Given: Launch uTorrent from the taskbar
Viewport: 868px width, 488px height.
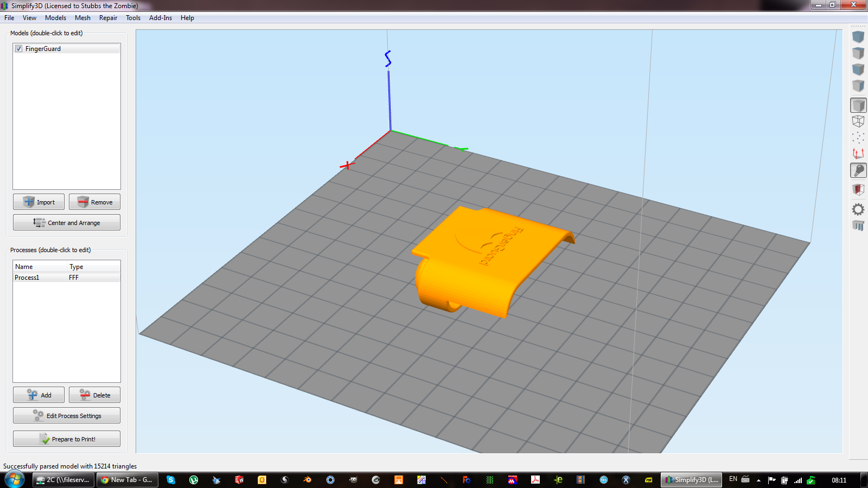Looking at the screenshot, I should pos(194,480).
